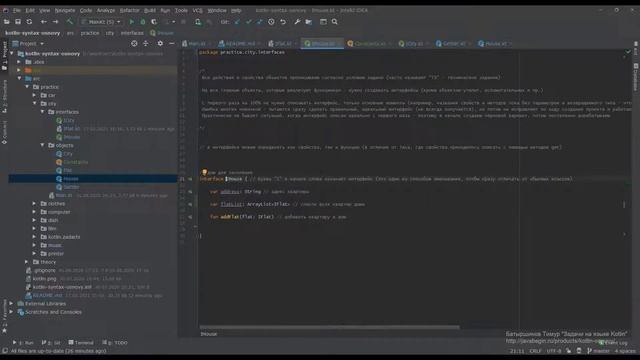640x360 pixels.
Task: Expand External Libraries node
Action: click(11, 304)
